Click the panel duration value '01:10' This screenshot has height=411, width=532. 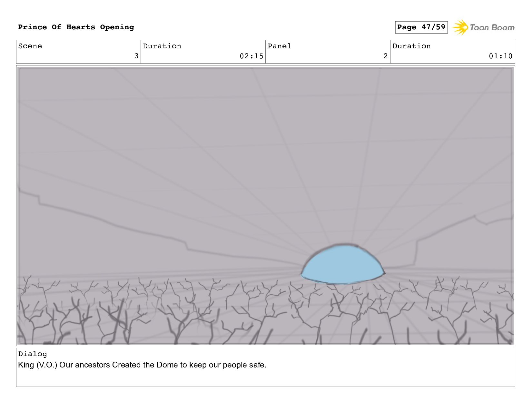(x=501, y=56)
